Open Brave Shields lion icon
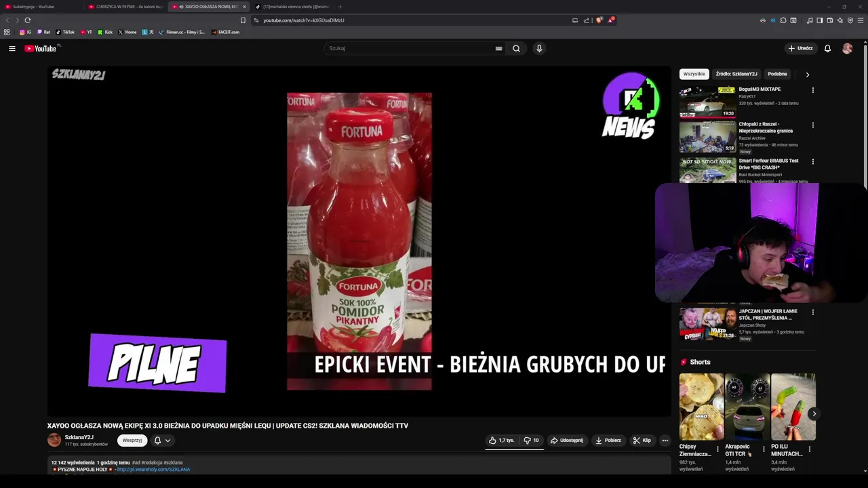The height and width of the screenshot is (488, 868). [599, 20]
